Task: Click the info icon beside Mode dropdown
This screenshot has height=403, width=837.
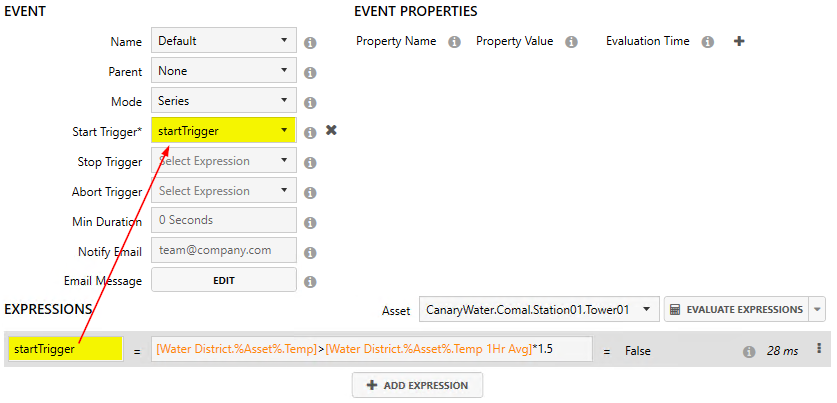Action: coord(310,103)
